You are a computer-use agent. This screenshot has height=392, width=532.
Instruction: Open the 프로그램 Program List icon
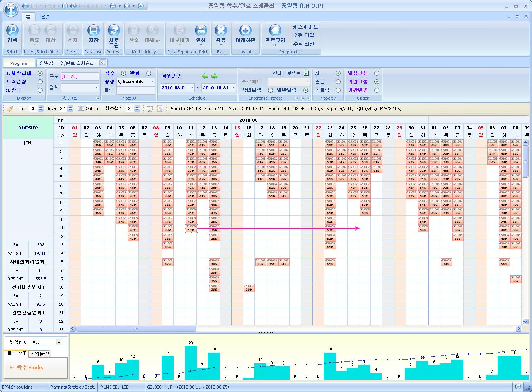tap(275, 31)
